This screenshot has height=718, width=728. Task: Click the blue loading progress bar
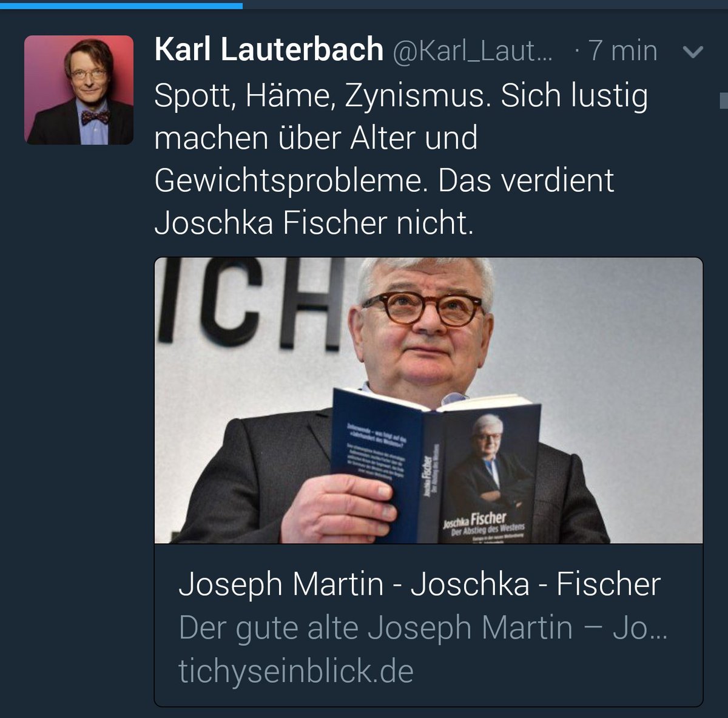click(121, 5)
